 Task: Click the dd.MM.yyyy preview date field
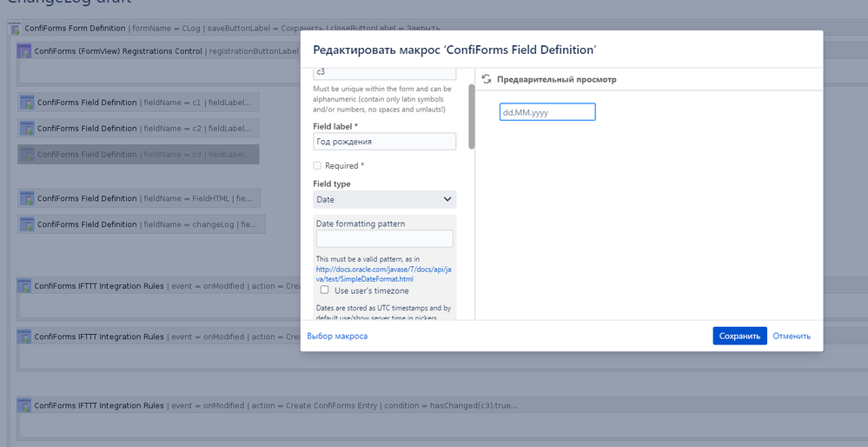tap(547, 112)
